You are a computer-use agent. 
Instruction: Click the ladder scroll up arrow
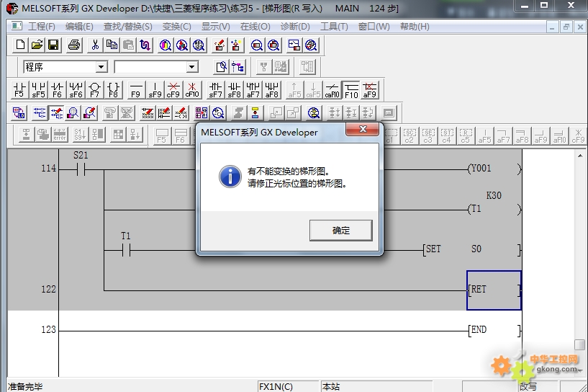click(x=580, y=156)
